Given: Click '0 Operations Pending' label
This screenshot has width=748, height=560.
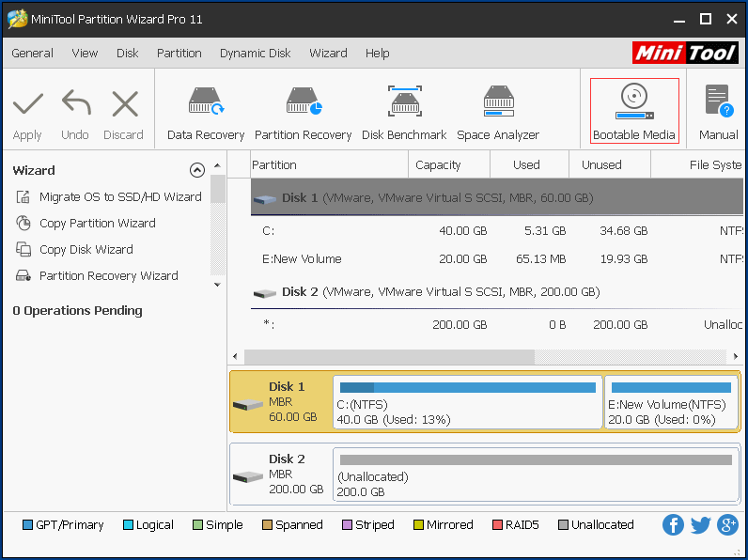Looking at the screenshot, I should (77, 310).
